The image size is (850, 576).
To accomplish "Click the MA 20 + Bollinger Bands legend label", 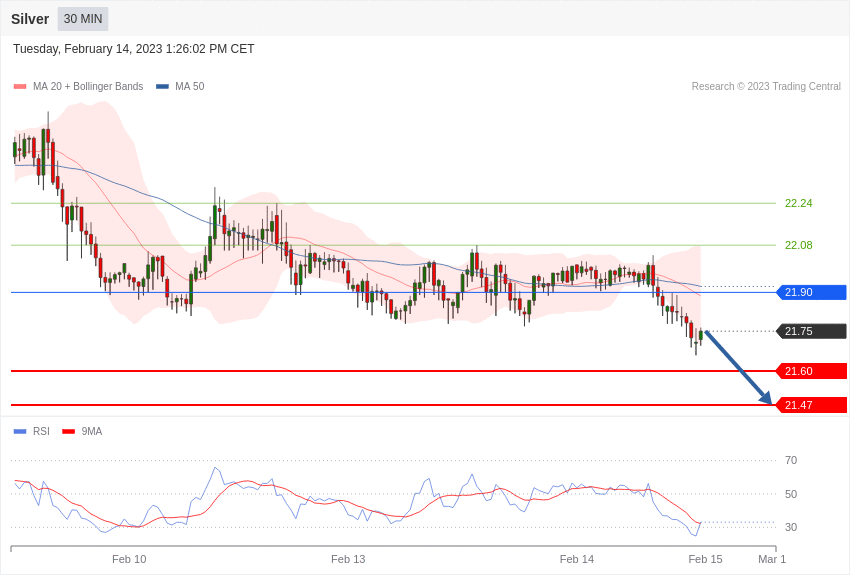I will [x=88, y=87].
